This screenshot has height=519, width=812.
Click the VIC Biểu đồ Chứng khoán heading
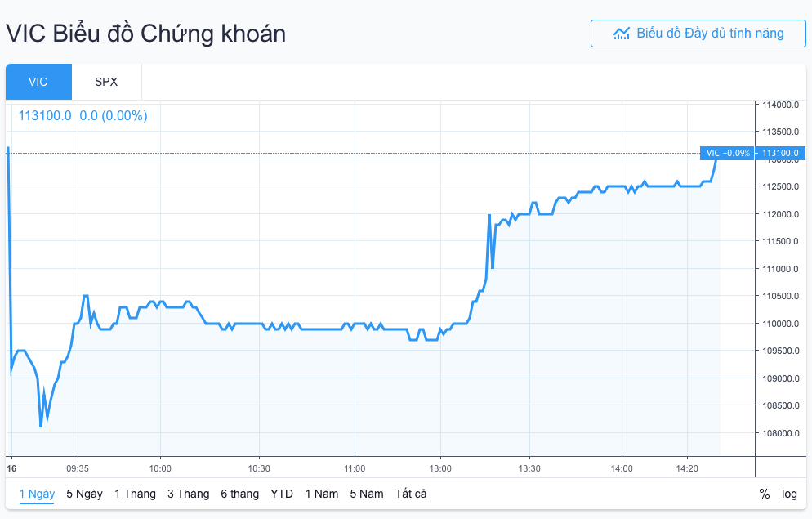point(146,34)
